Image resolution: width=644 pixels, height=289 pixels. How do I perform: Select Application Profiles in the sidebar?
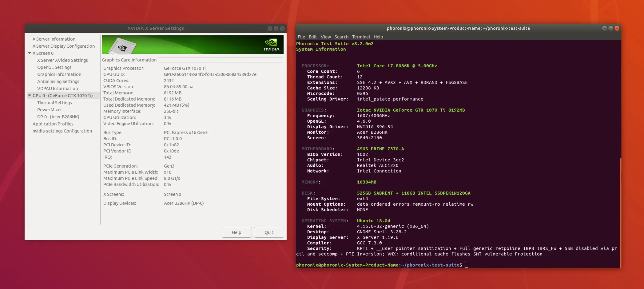53,124
